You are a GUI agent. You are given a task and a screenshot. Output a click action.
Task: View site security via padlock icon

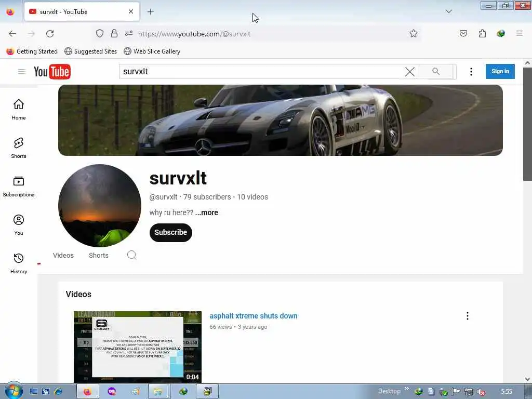click(114, 33)
